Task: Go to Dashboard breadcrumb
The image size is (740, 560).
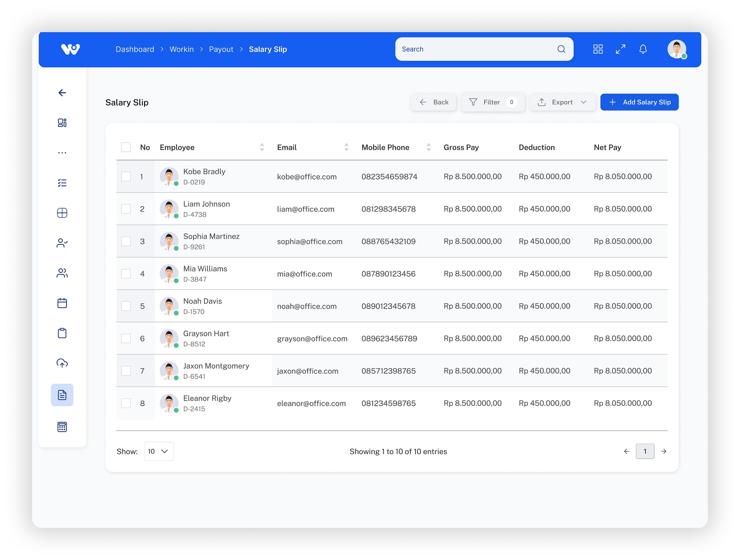Action: tap(135, 49)
